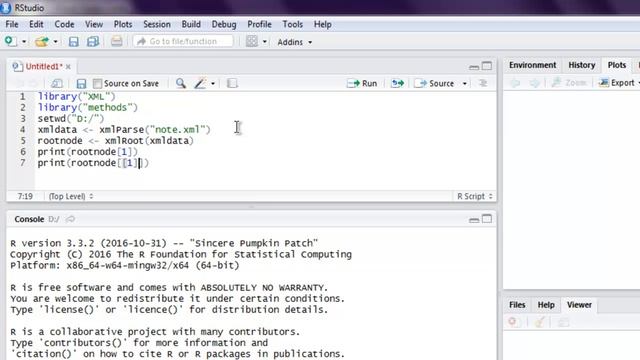Screen dimensions: 640x360
Task: Open the Export plot menu
Action: point(618,83)
